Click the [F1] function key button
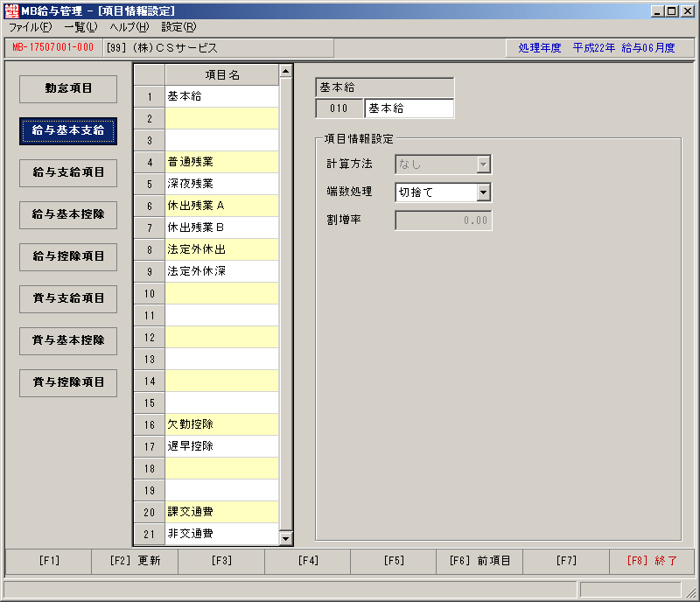 tap(49, 561)
